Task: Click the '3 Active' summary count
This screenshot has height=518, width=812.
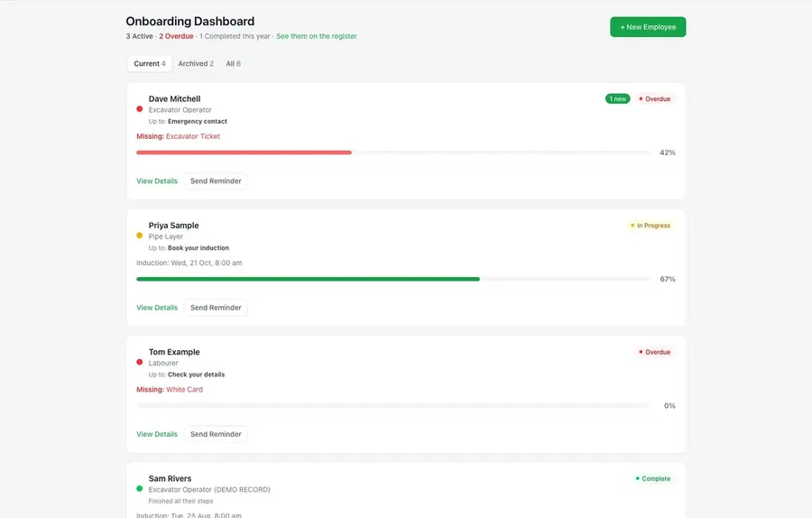Action: coord(139,36)
